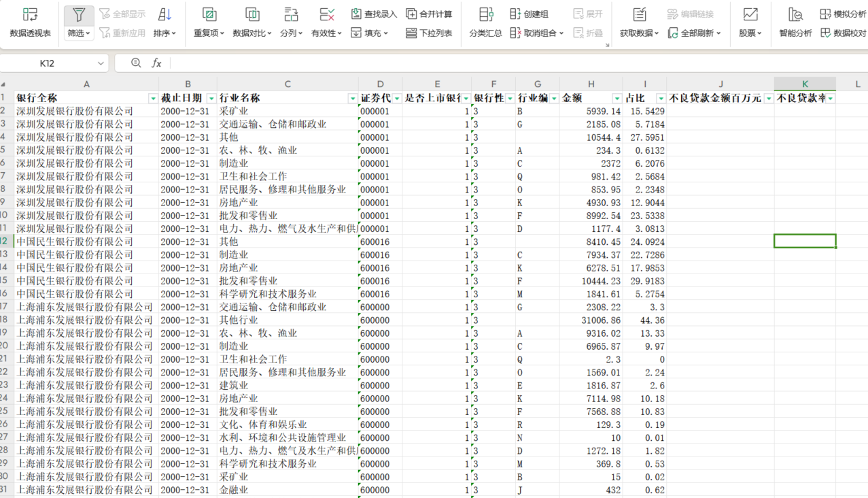The image size is (868, 498).
Task: Expand the 排序 sort dropdown
Action: pyautogui.click(x=173, y=33)
